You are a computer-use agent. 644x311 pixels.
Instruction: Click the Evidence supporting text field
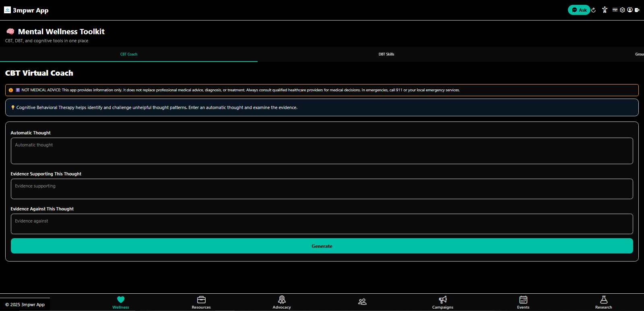tap(322, 189)
